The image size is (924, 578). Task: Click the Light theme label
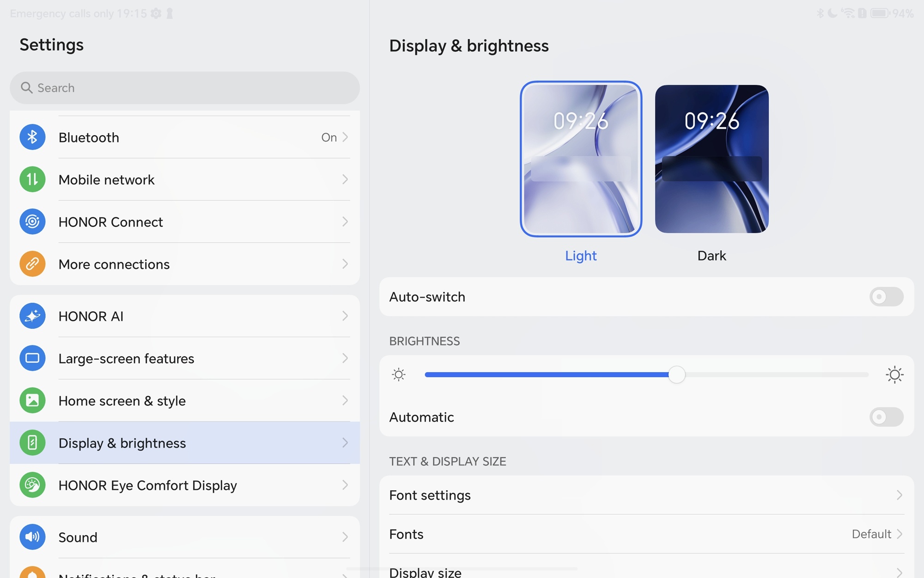[x=581, y=256]
